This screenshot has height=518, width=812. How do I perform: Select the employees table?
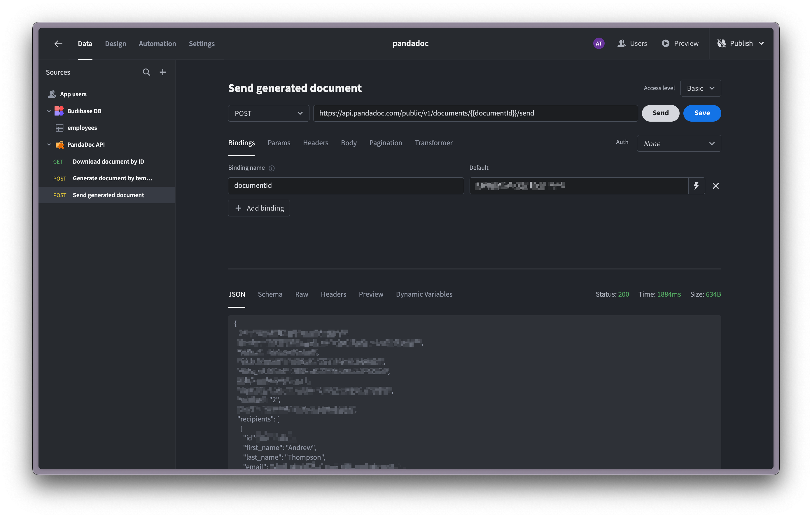coord(82,128)
